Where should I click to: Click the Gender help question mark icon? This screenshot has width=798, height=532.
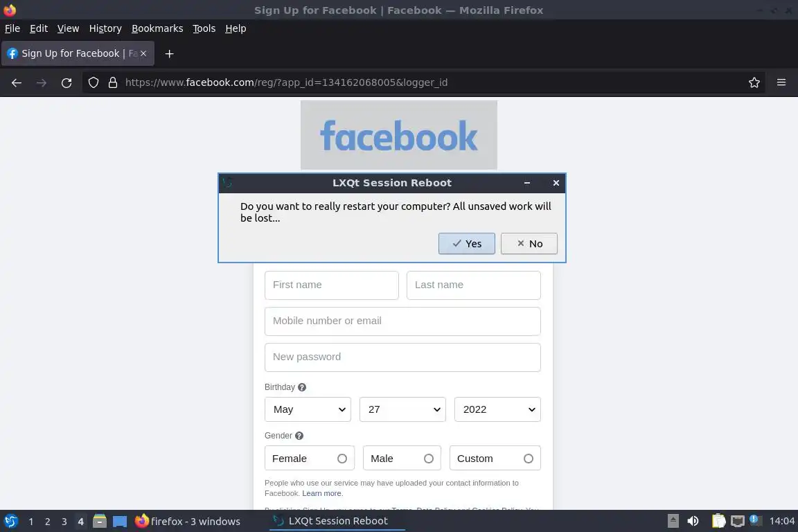click(x=299, y=436)
